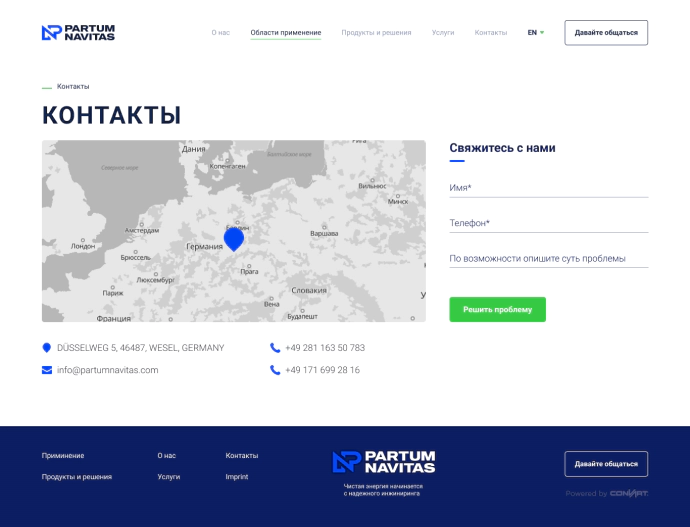
Task: Open Контакты in top navigation
Action: (491, 33)
